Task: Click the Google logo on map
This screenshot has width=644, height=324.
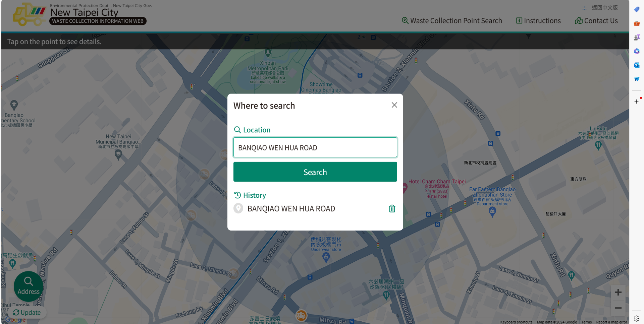Action: point(15,320)
